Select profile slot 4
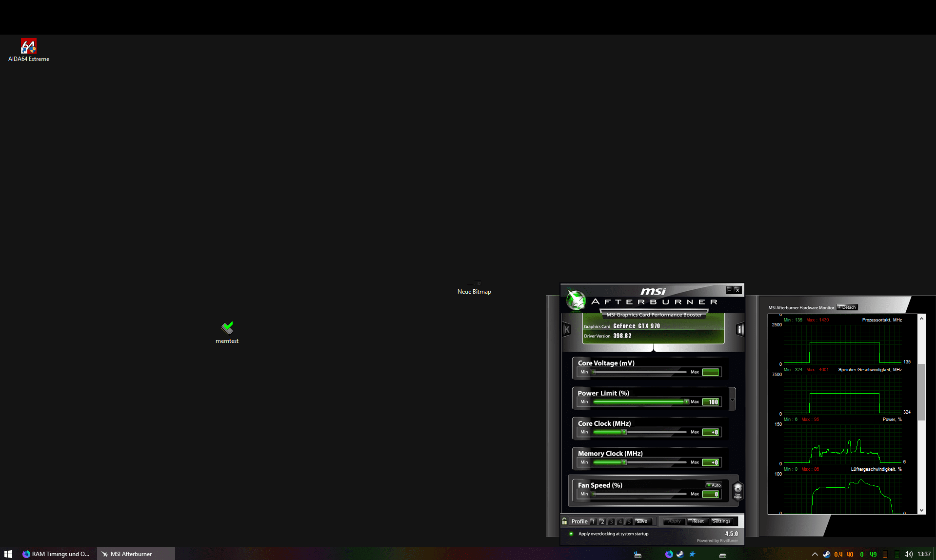 [x=620, y=521]
